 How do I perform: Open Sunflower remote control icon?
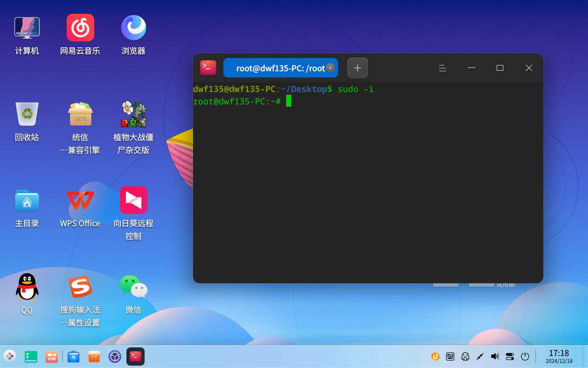coord(133,200)
